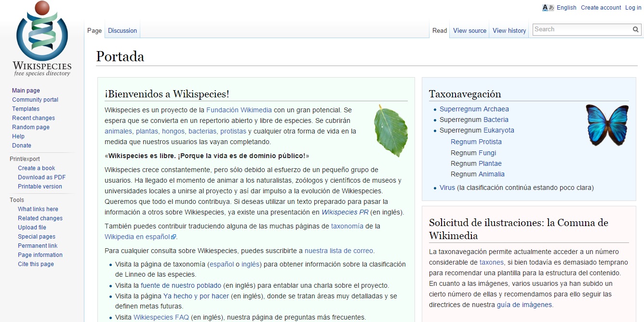The image size is (644, 322).
Task: Click the English language link
Action: point(566,7)
